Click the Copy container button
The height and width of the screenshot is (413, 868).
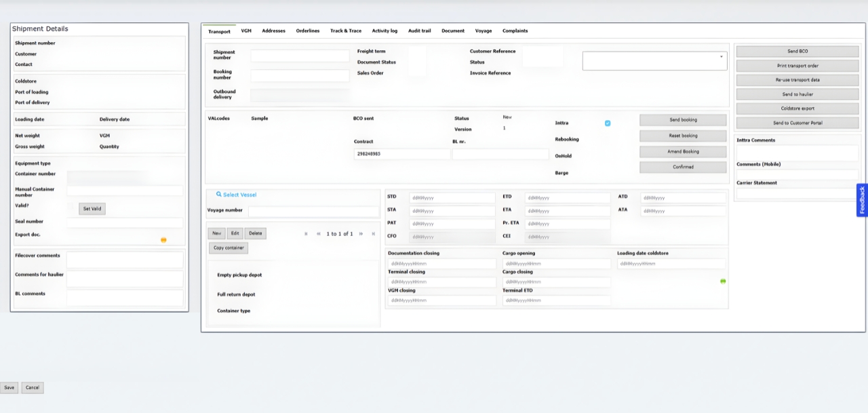click(228, 248)
